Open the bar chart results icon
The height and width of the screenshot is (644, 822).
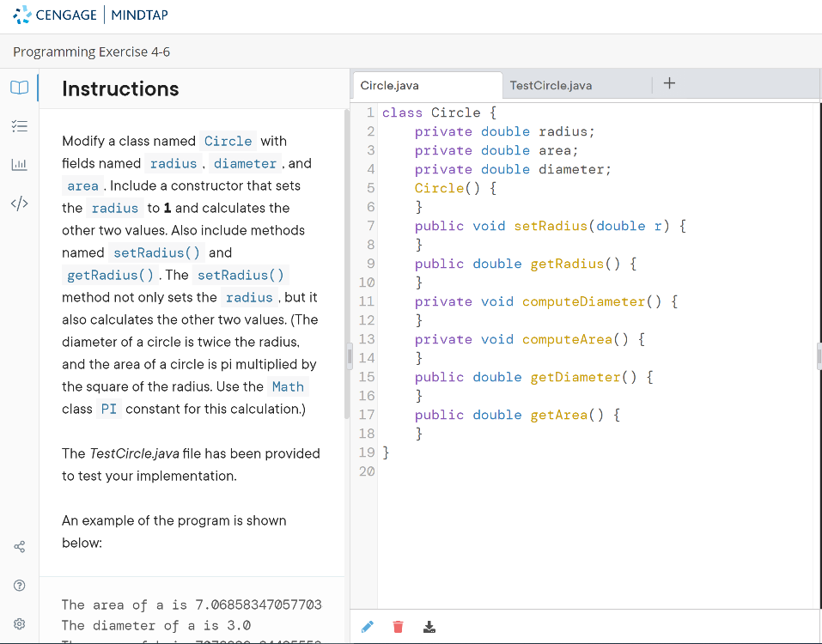coord(19,164)
